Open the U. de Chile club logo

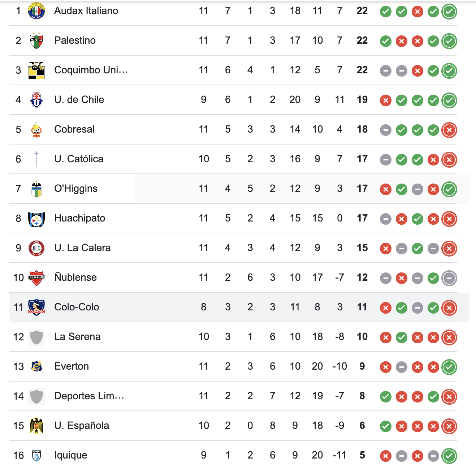[x=36, y=100]
